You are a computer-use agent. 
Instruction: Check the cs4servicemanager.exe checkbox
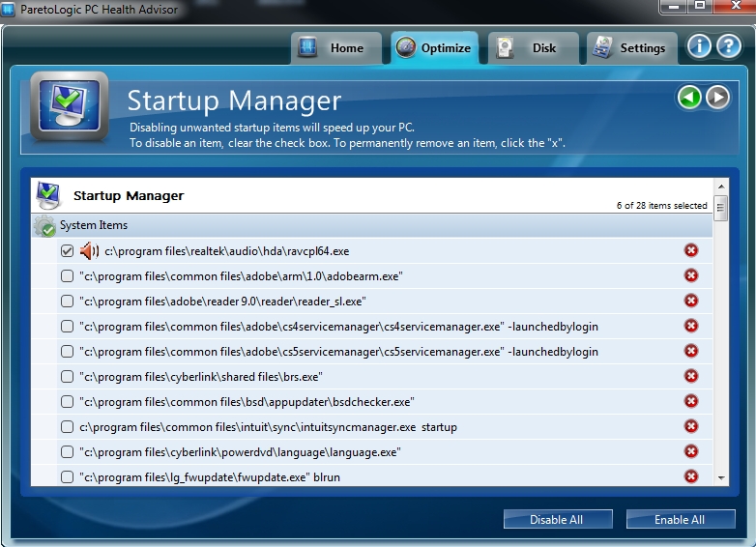[x=67, y=327]
